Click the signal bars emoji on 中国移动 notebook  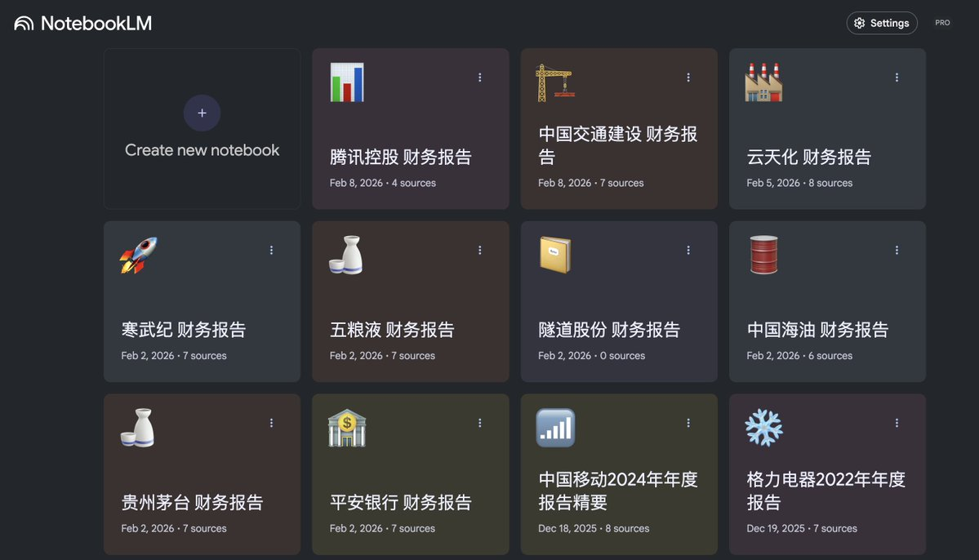[x=556, y=429]
